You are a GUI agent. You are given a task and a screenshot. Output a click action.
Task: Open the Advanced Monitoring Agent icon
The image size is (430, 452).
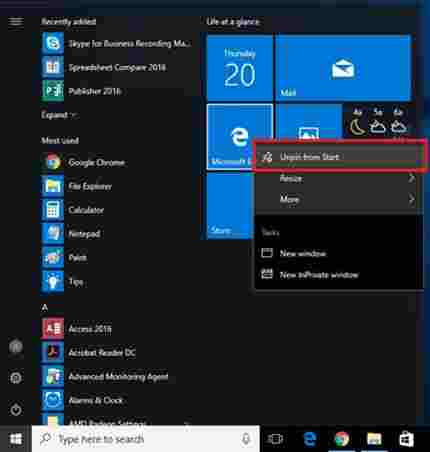click(53, 376)
